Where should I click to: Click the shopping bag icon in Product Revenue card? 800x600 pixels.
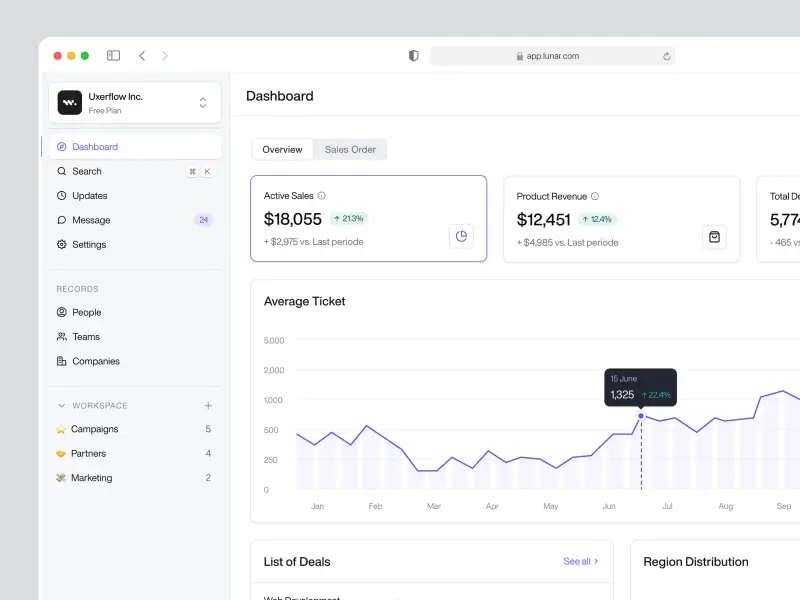(714, 237)
